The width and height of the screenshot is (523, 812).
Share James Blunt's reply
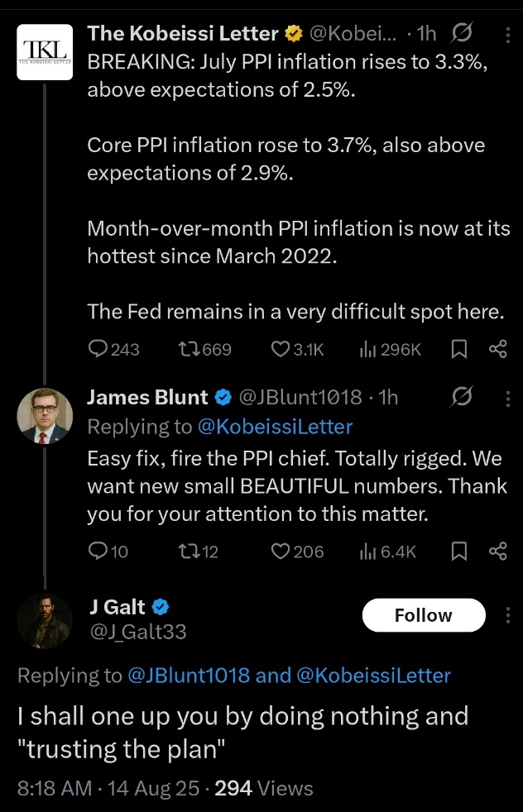coord(497,551)
